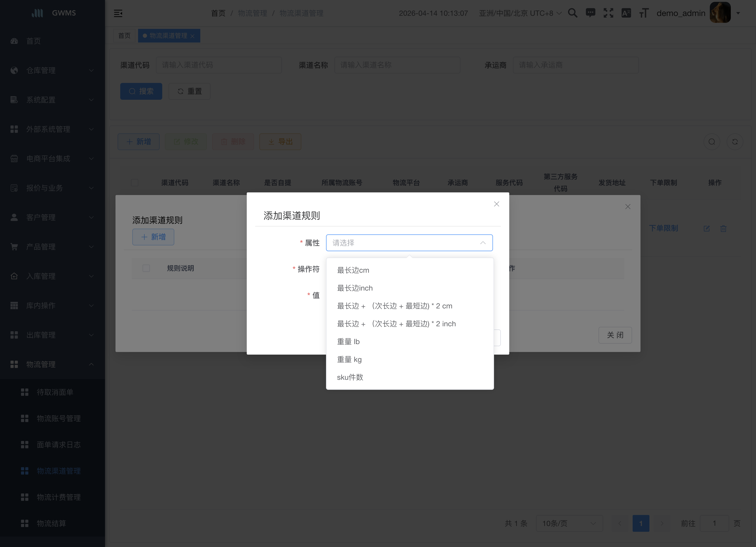
Task: Click the 搜索 button
Action: (141, 91)
